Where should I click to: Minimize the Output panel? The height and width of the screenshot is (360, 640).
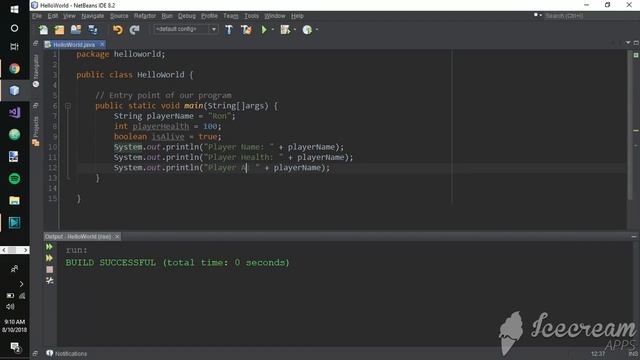coord(634,236)
